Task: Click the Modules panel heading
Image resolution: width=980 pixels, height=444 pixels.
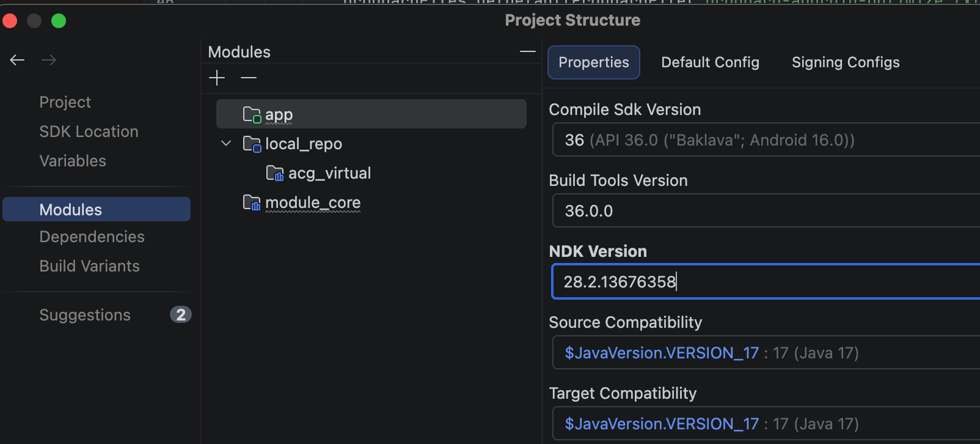Action: pos(239,52)
